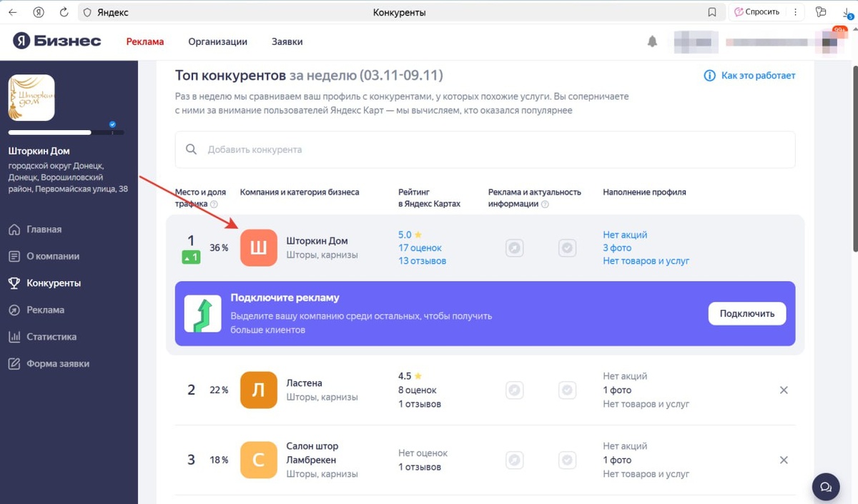Click the green rank change badge under place 1
Screen dimensions: 858x504
point(191,257)
